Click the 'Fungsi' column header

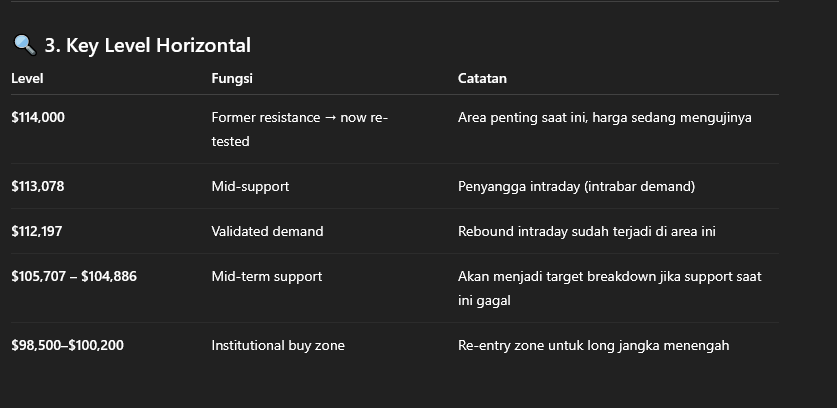point(232,79)
